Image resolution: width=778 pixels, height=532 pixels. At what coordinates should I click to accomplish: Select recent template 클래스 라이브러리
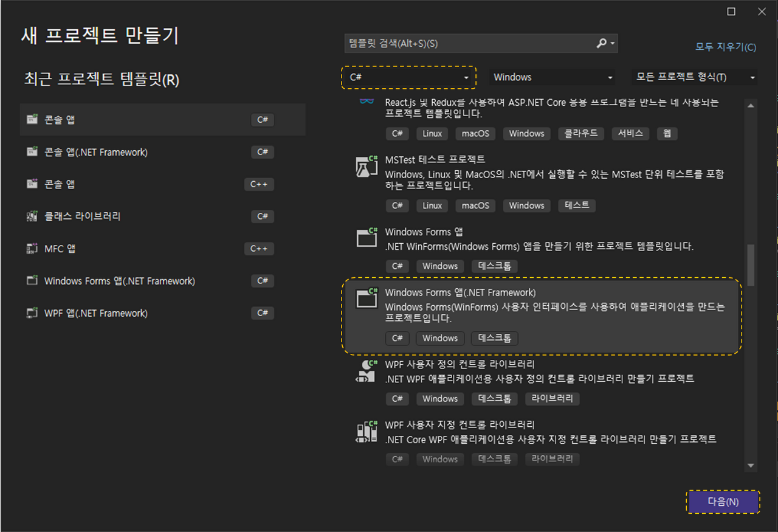[x=163, y=216]
